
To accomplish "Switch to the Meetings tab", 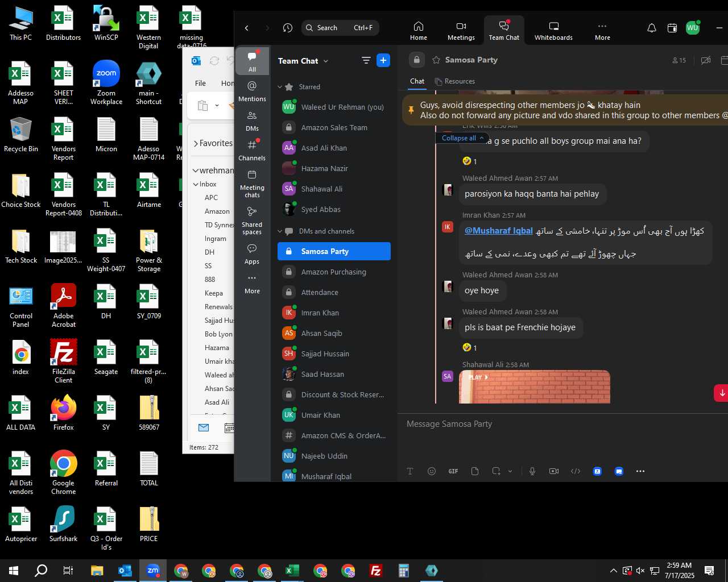I will [x=461, y=31].
